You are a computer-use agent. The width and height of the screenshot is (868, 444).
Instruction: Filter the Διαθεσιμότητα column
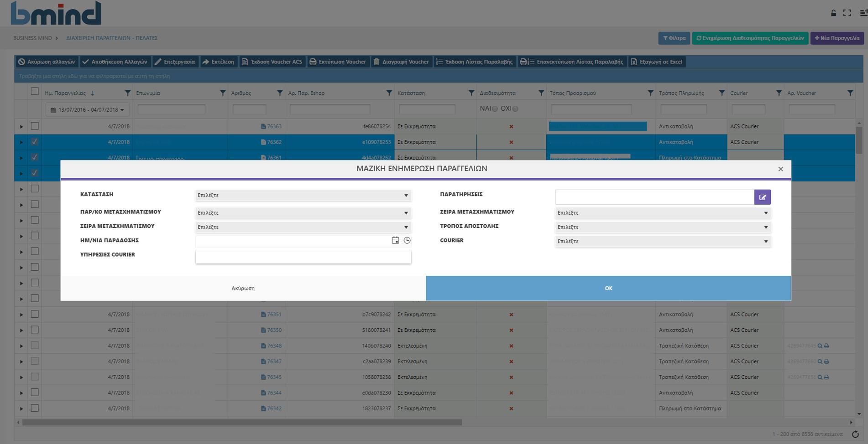point(541,93)
